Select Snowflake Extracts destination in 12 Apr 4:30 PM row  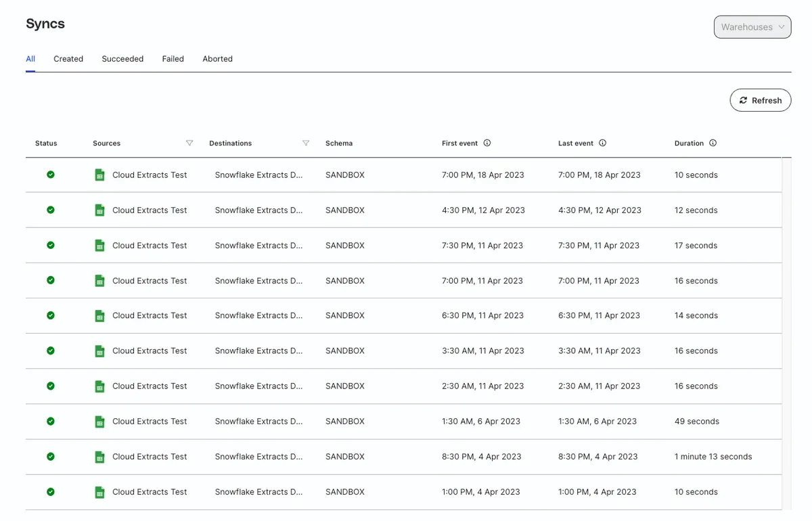click(258, 210)
